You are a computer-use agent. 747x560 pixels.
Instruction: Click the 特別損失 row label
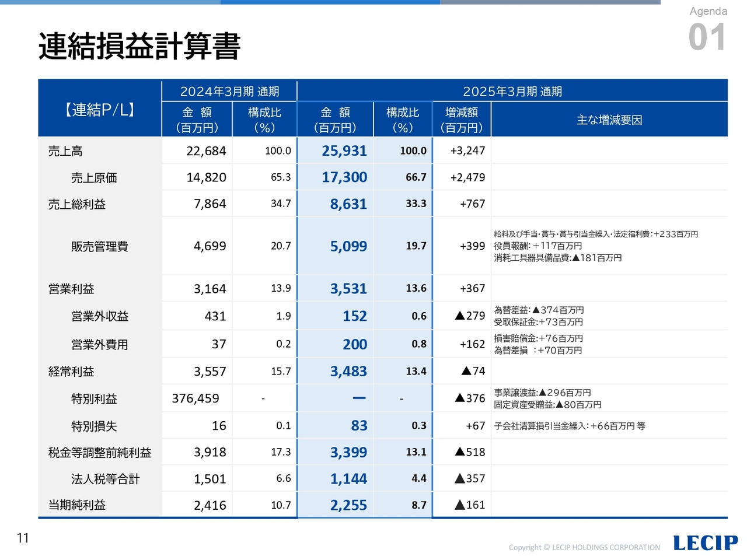(x=94, y=426)
